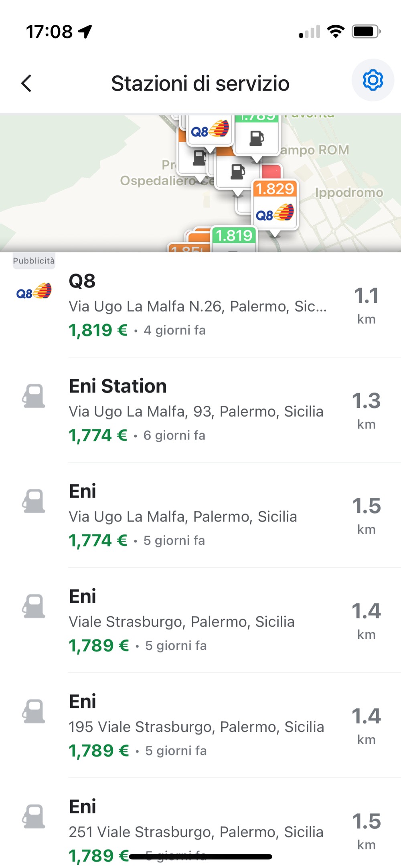Open settings via the blue gear icon
Screen dimensions: 401x868
point(373,80)
